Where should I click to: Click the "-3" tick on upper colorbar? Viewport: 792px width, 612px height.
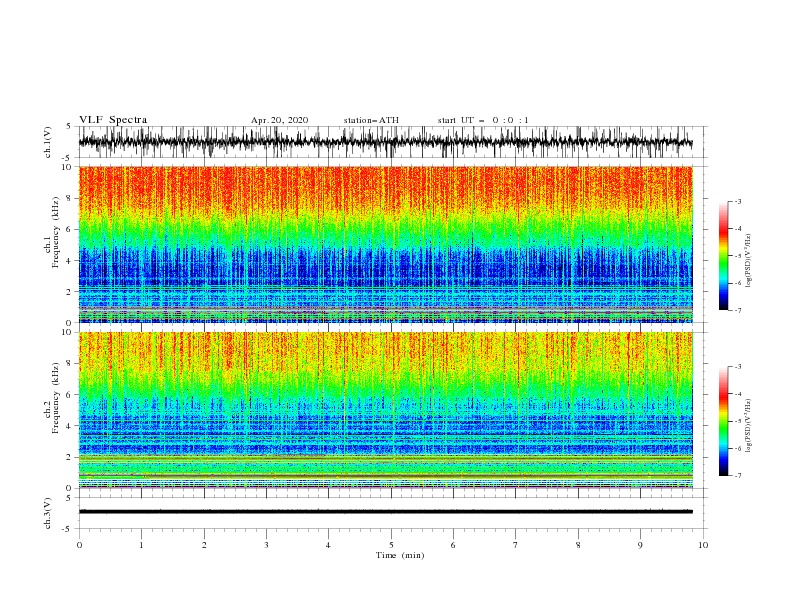pos(738,201)
